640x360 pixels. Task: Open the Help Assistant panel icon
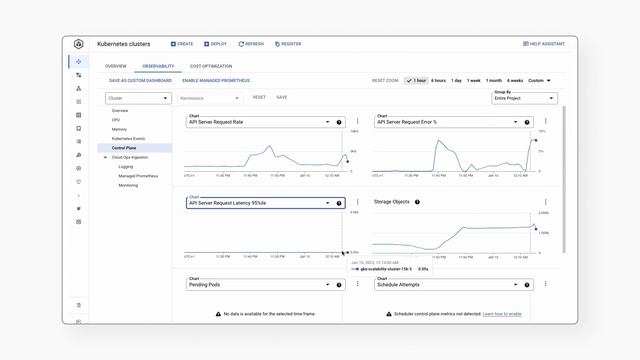526,44
